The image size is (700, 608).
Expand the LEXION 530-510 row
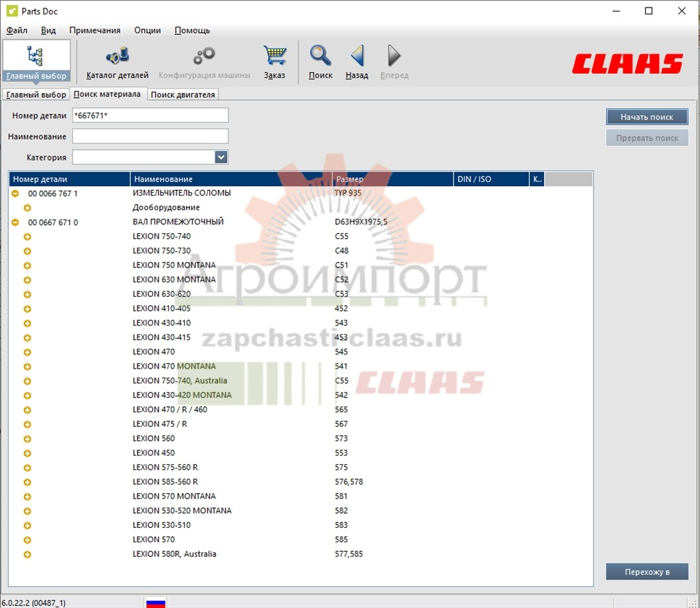(27, 525)
